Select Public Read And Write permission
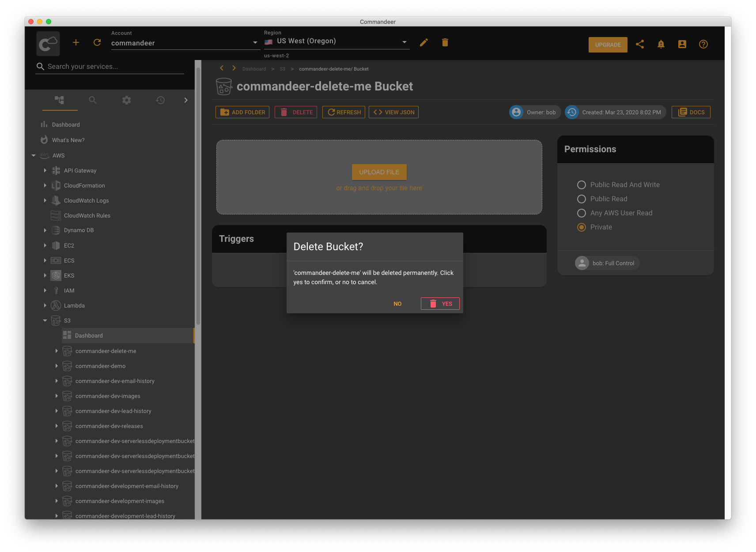Viewport: 756px width, 552px height. click(x=582, y=185)
